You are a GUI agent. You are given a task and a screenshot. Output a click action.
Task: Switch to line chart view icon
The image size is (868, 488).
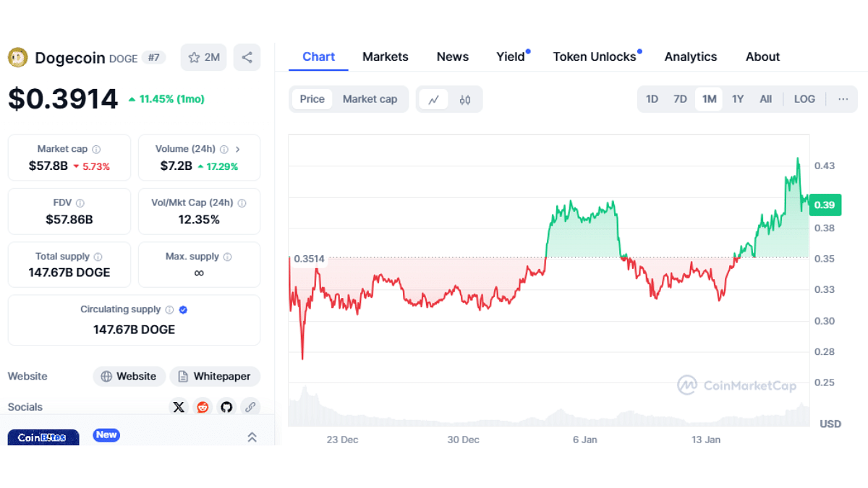[433, 99]
